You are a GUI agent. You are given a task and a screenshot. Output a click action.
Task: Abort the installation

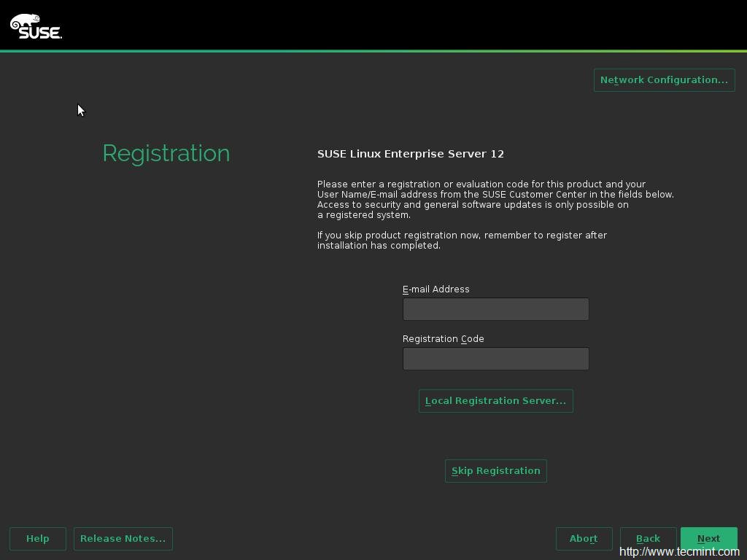click(x=584, y=539)
